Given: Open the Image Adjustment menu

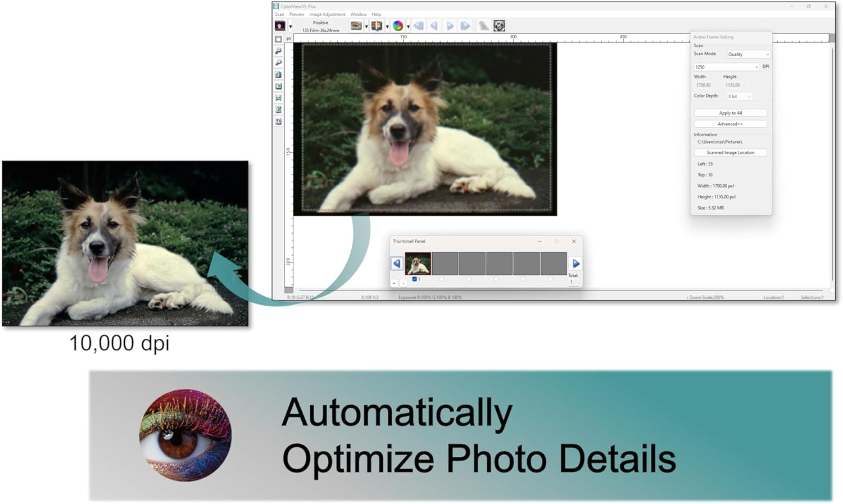Looking at the screenshot, I should tap(327, 15).
